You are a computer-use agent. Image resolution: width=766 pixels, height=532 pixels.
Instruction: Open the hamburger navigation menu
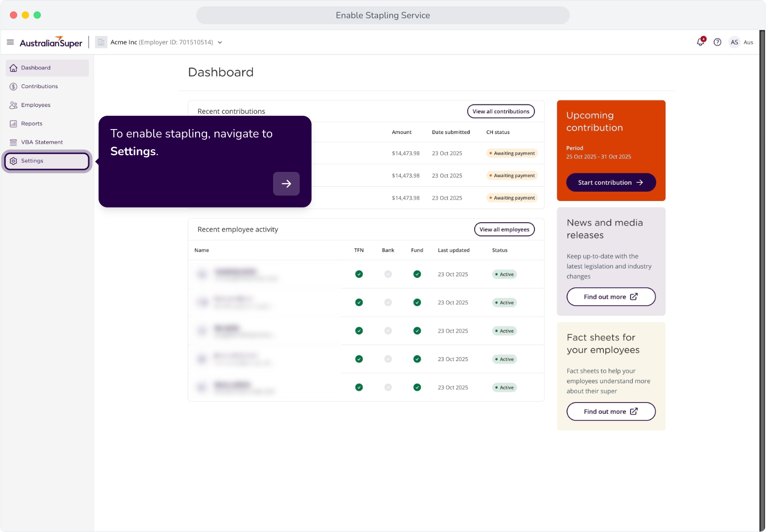click(x=10, y=42)
